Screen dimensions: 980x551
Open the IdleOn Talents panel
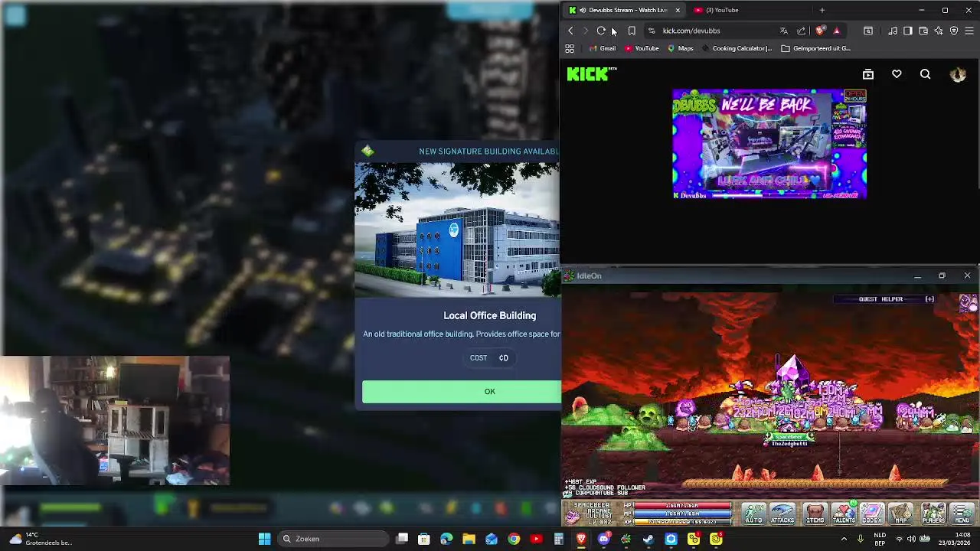844,514
